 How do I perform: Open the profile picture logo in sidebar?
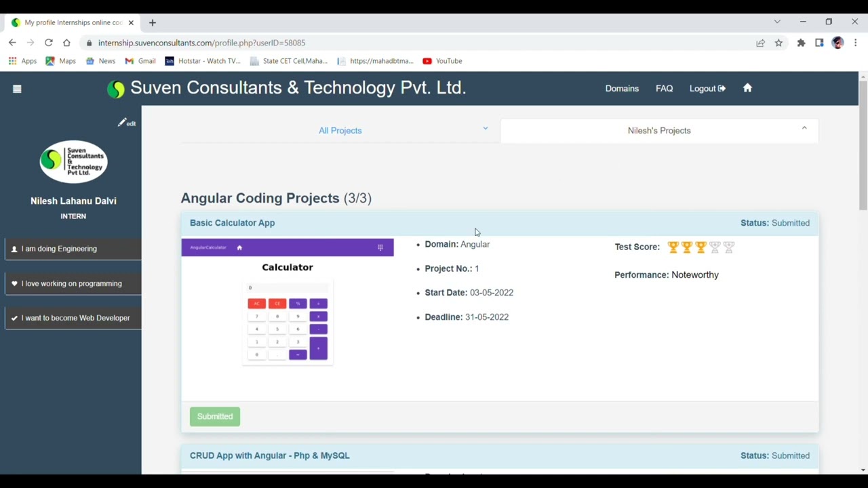(73, 161)
